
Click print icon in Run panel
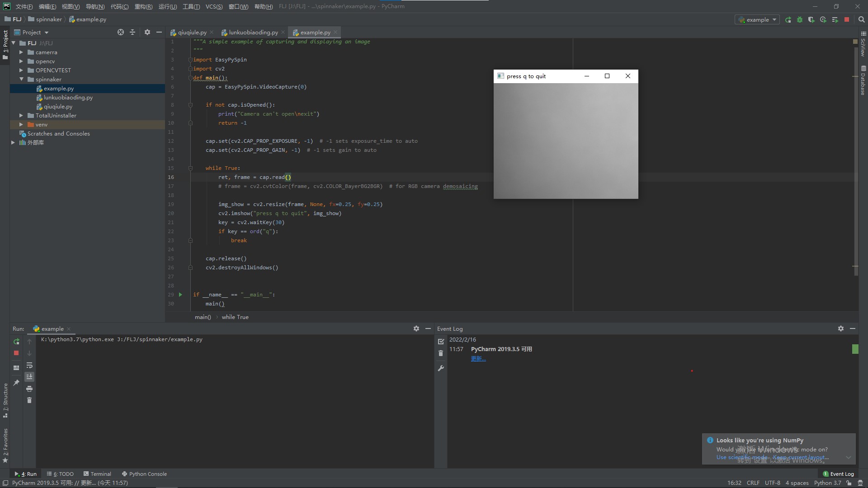(29, 389)
